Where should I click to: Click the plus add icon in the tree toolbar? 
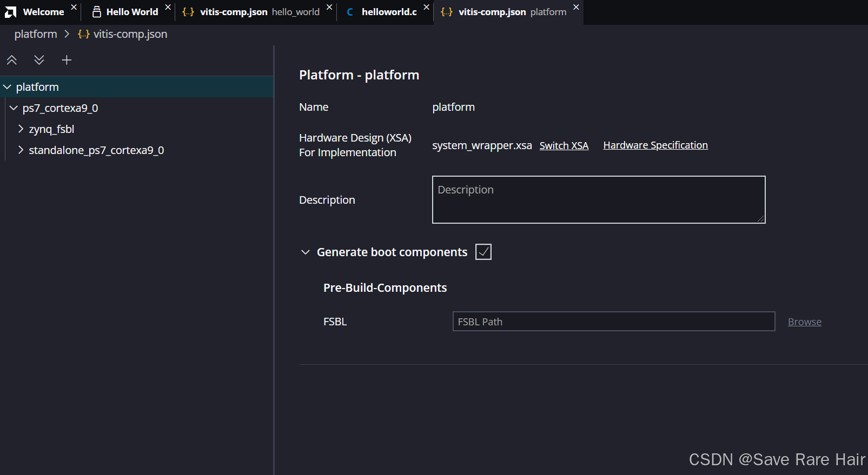67,60
